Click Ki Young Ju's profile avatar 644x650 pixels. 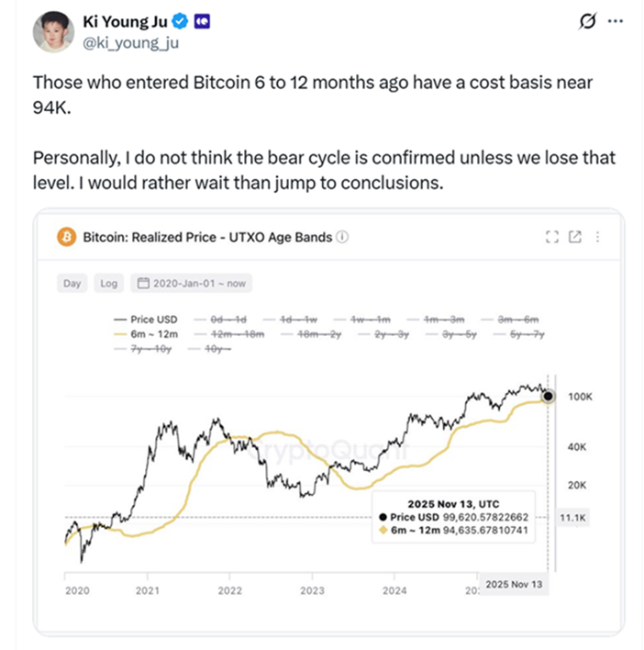pos(52,31)
